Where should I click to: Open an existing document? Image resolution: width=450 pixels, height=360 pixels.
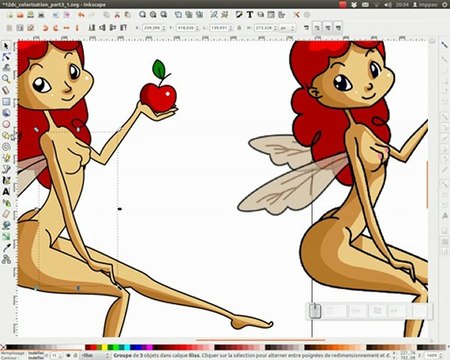coord(20,15)
